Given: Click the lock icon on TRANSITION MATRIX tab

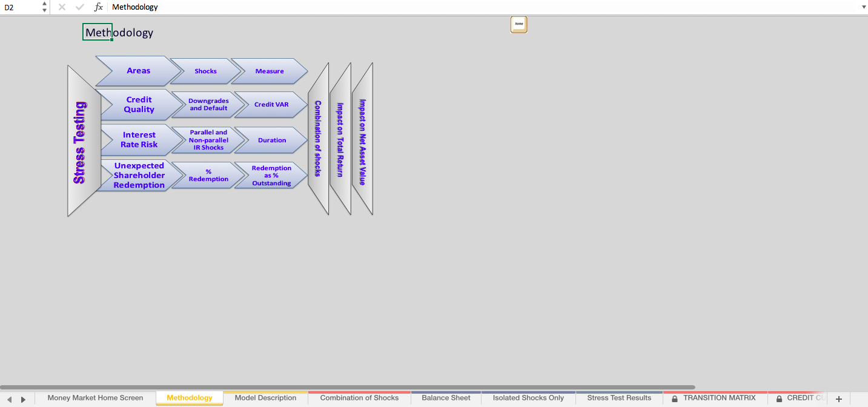Looking at the screenshot, I should click(674, 398).
